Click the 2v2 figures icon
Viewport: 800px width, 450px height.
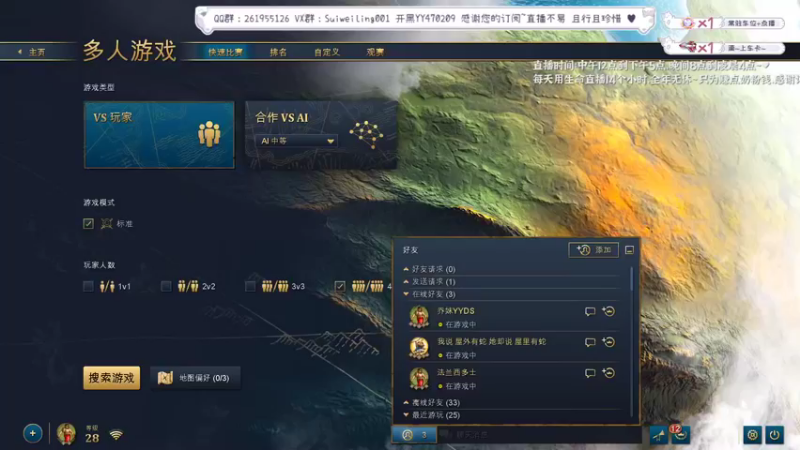188,286
